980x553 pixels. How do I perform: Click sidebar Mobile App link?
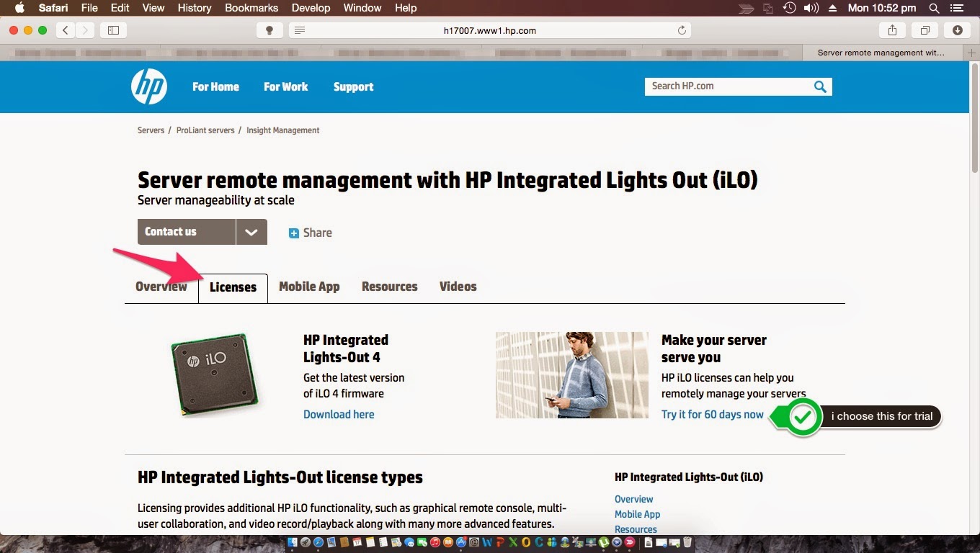tap(637, 514)
